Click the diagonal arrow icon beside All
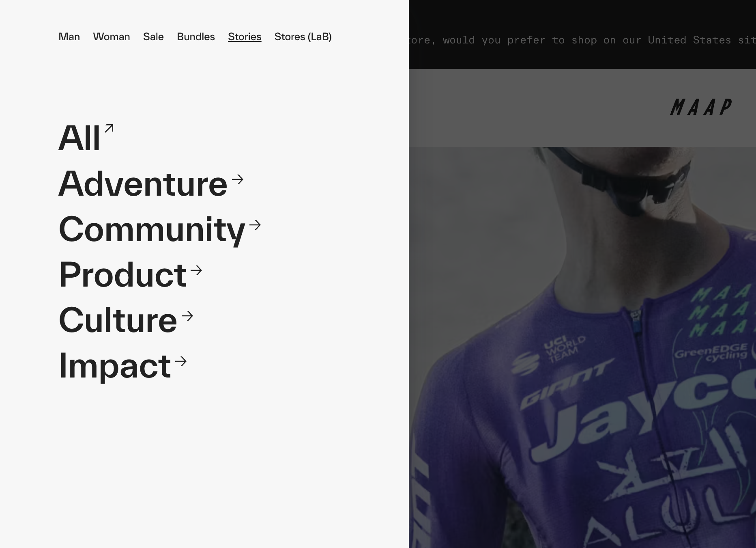Screen dimensions: 756x548 click(109, 129)
